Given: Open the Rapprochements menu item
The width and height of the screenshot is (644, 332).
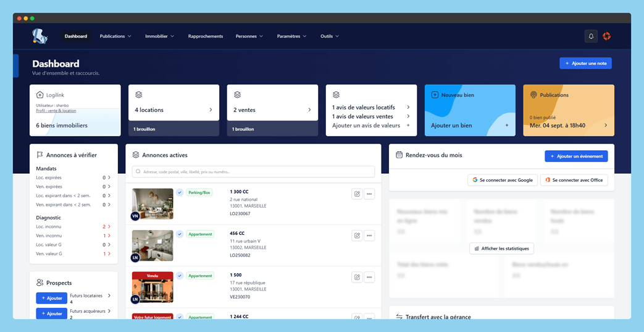Looking at the screenshot, I should 206,36.
